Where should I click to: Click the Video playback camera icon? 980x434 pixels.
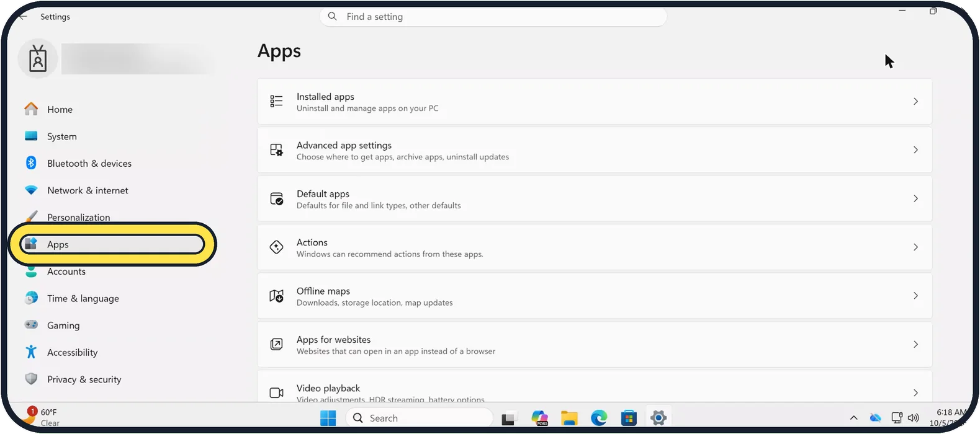click(x=276, y=392)
